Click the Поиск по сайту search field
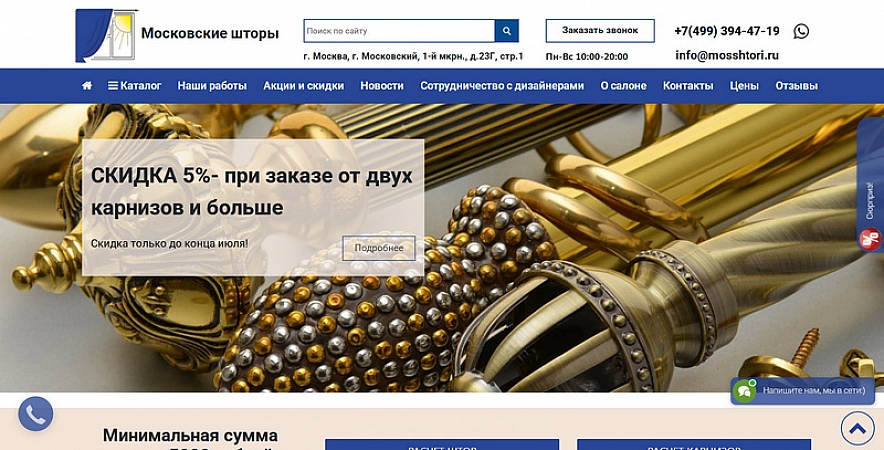Image resolution: width=884 pixels, height=450 pixels. pyautogui.click(x=399, y=31)
